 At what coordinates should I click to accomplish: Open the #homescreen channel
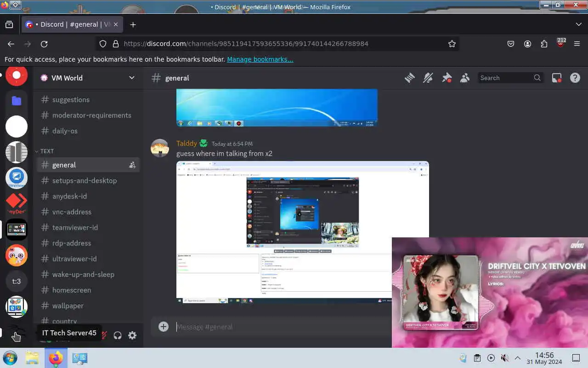(88, 290)
